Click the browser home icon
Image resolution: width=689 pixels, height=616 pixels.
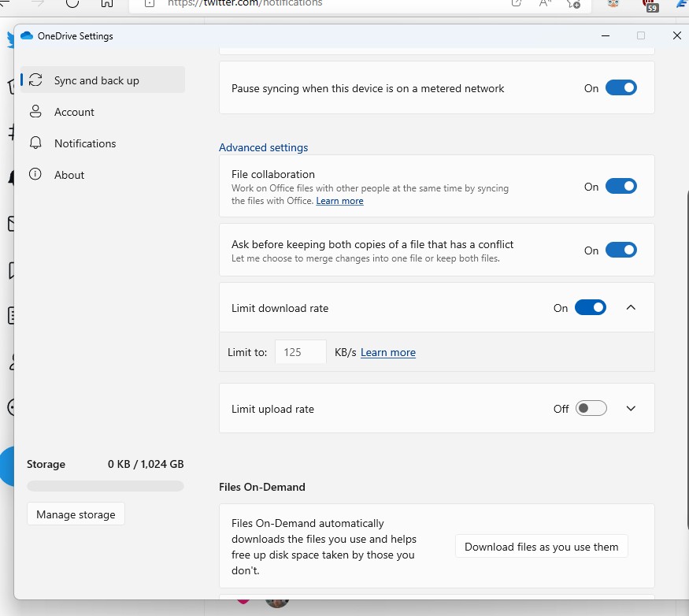[x=107, y=3]
